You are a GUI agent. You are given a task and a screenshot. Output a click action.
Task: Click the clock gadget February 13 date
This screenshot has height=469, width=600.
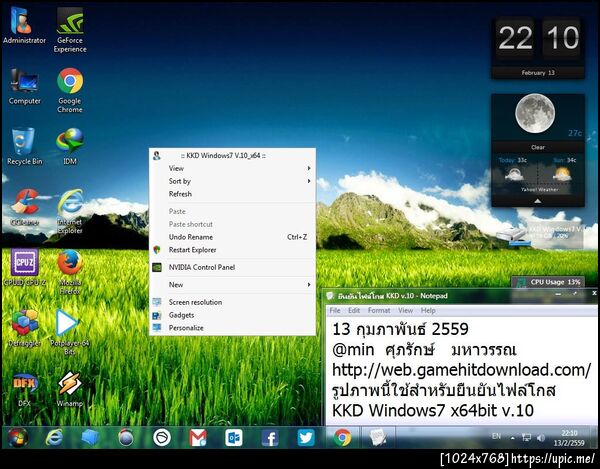click(538, 73)
